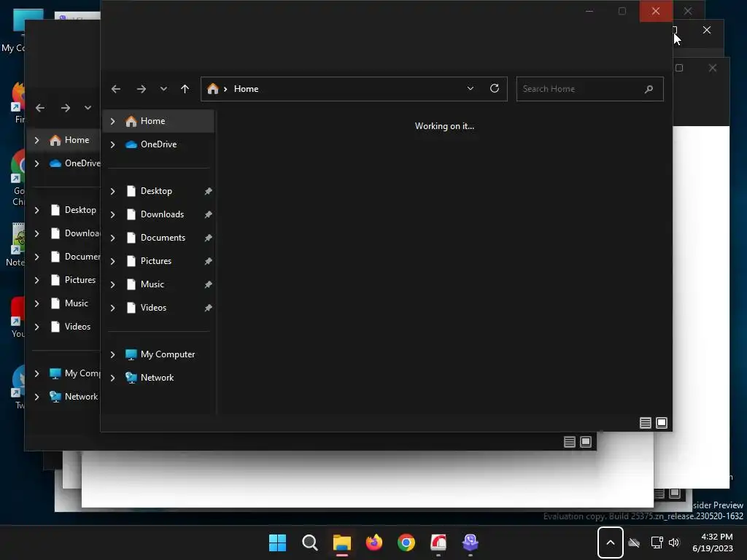Open taskbar Search
Viewport: 747px width, 560px height.
(x=309, y=542)
